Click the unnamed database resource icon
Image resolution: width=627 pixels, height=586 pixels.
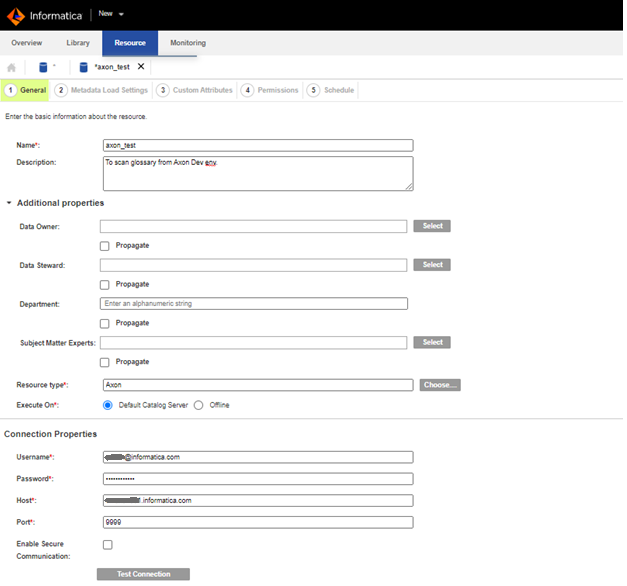(43, 67)
